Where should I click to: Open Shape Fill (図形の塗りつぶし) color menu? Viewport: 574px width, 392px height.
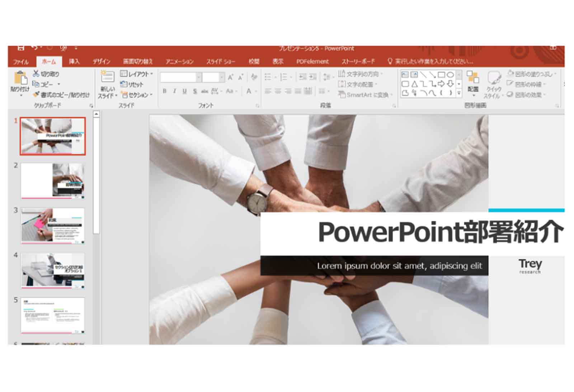pos(532,74)
